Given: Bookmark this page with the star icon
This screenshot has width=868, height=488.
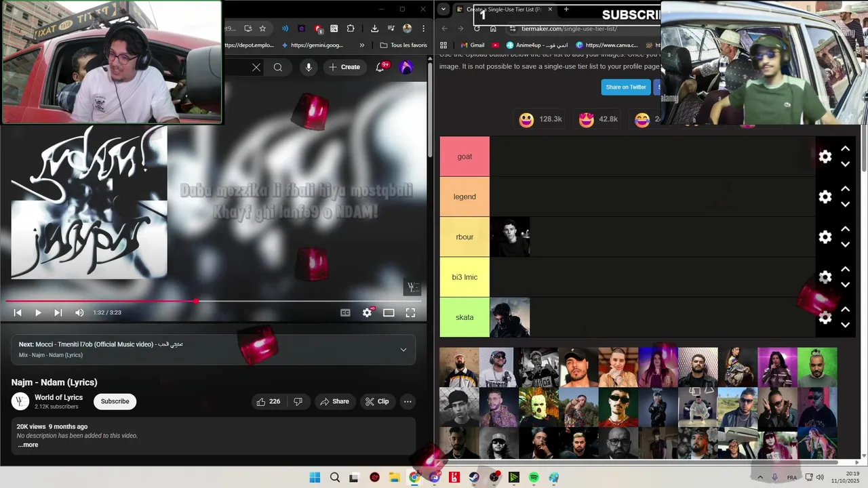Looking at the screenshot, I should pyautogui.click(x=262, y=28).
